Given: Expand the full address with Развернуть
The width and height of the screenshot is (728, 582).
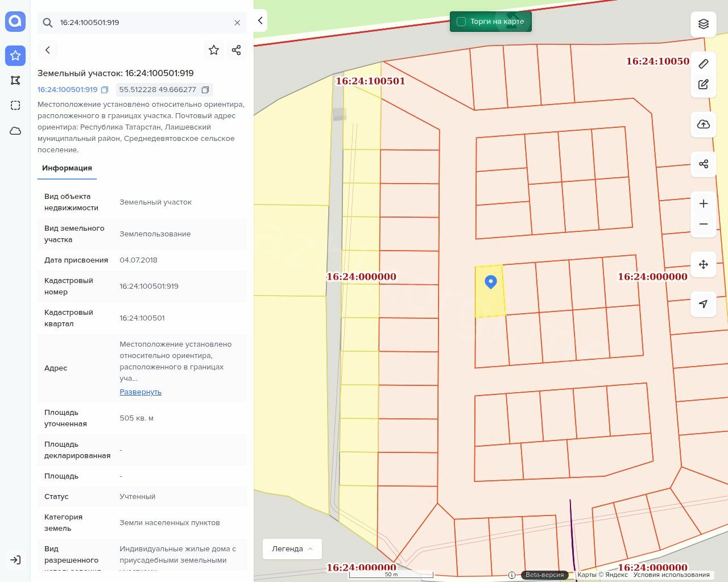Looking at the screenshot, I should coord(140,392).
